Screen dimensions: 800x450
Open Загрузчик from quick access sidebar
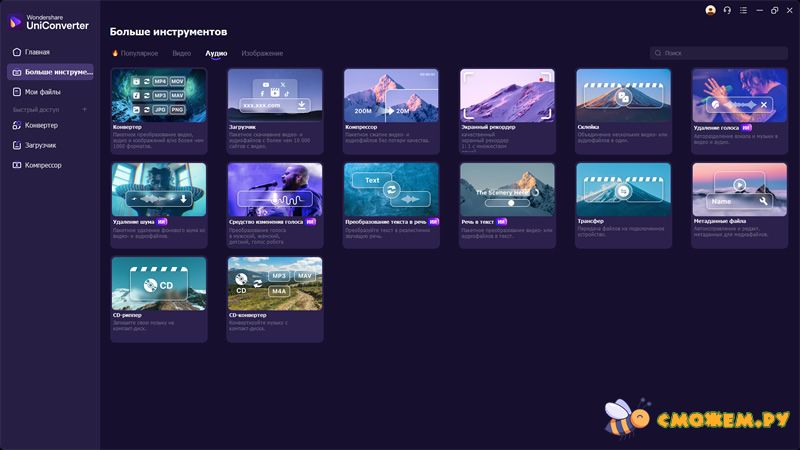40,145
